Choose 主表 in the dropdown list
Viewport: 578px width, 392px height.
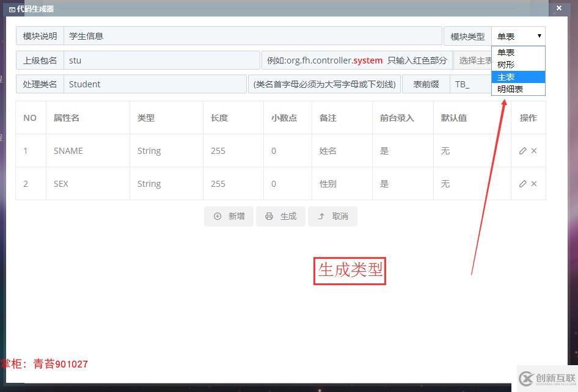click(518, 77)
